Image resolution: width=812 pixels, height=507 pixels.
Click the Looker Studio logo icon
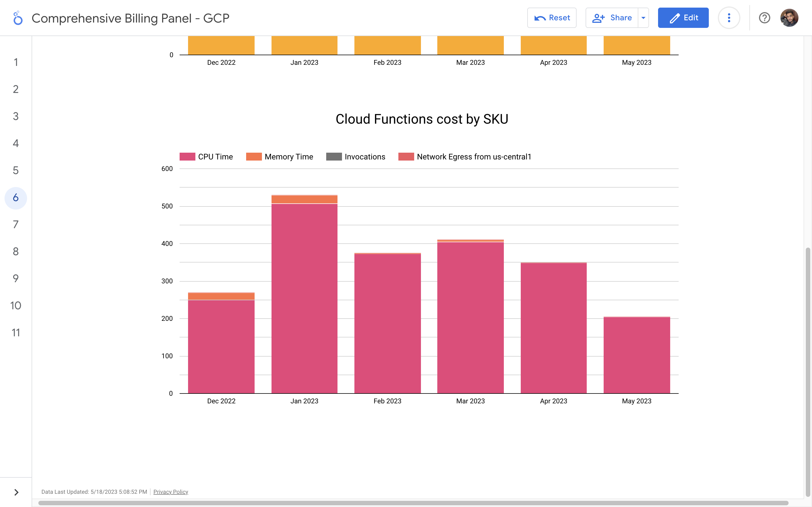pos(17,18)
